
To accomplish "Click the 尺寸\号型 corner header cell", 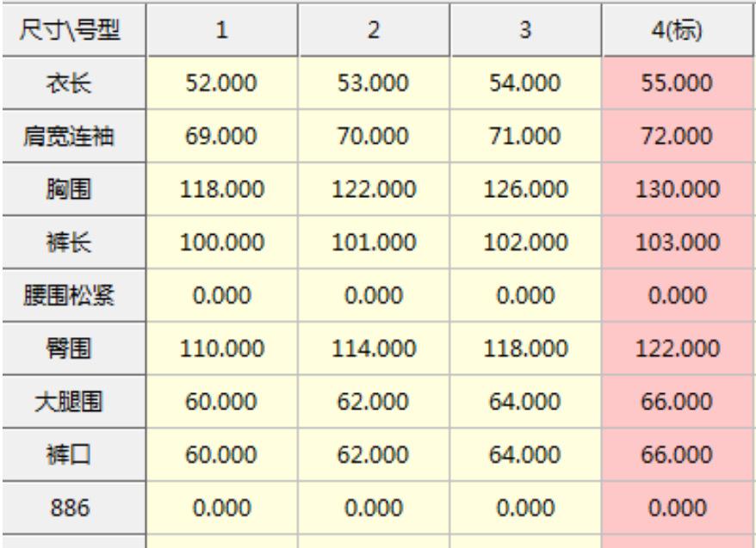I will click(x=72, y=31).
